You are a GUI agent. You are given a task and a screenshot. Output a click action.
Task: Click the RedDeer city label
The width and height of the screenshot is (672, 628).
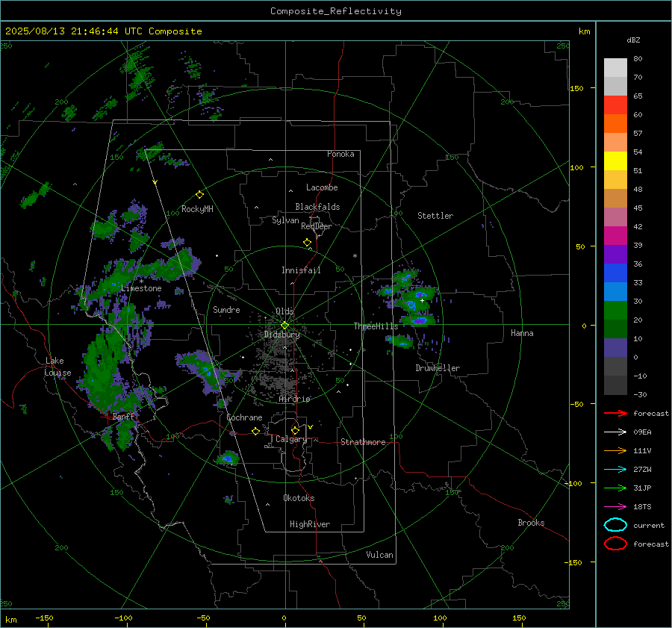(317, 226)
